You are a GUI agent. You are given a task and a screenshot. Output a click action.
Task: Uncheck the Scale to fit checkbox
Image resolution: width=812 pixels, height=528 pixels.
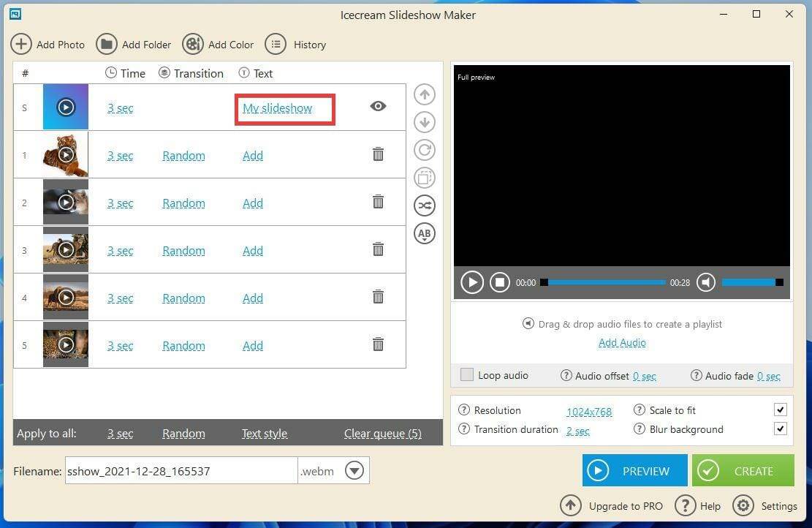780,410
